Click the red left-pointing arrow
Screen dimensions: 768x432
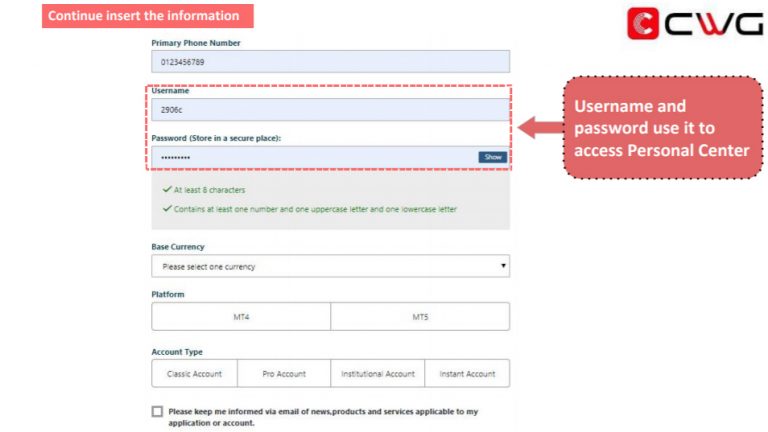click(x=539, y=128)
